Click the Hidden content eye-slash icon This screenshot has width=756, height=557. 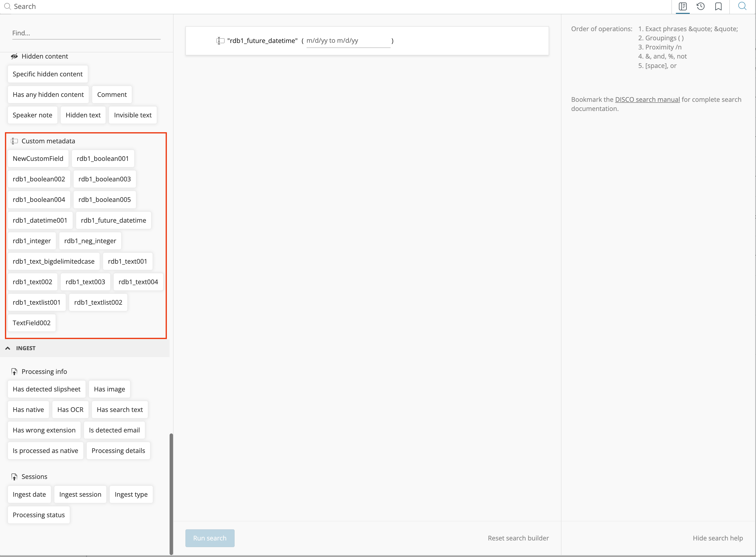pyautogui.click(x=14, y=56)
